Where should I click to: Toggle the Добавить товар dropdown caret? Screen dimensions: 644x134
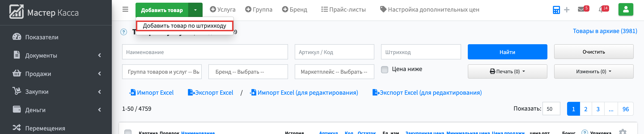pyautogui.click(x=195, y=10)
